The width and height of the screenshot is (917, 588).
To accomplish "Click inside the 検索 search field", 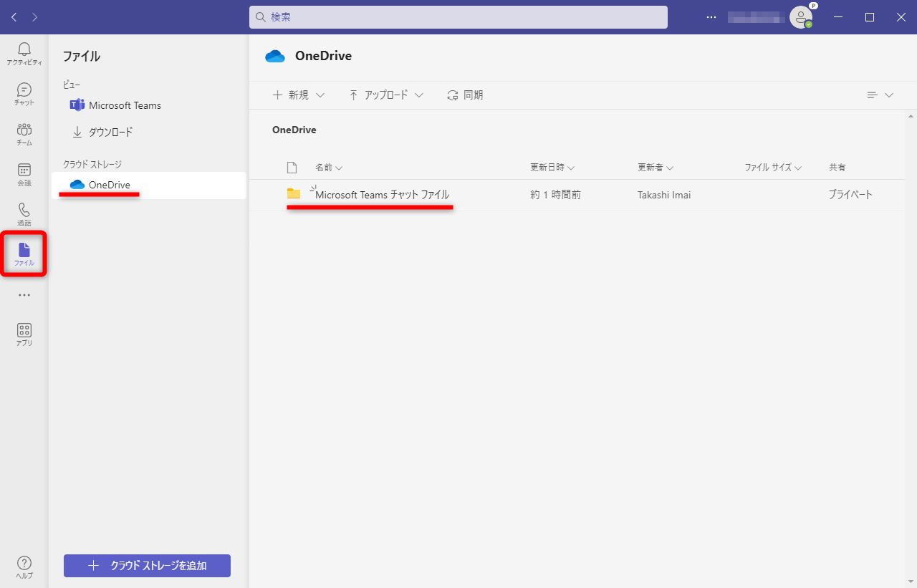I will (458, 16).
